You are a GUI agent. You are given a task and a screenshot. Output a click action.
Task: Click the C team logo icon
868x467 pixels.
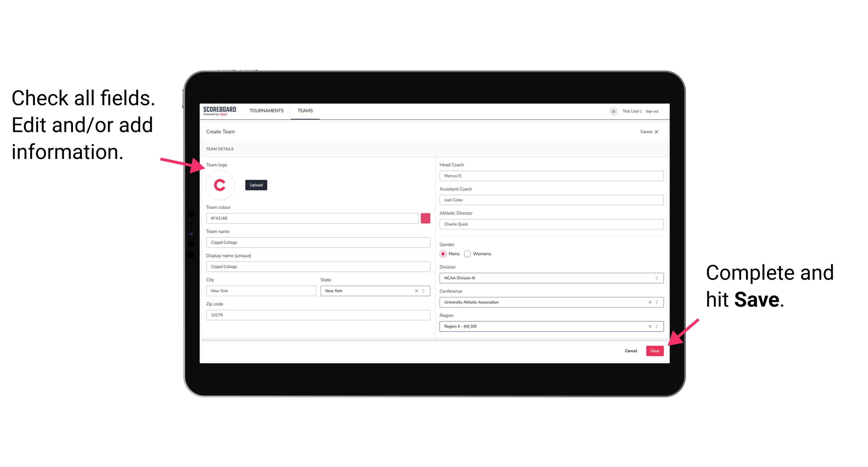point(220,185)
